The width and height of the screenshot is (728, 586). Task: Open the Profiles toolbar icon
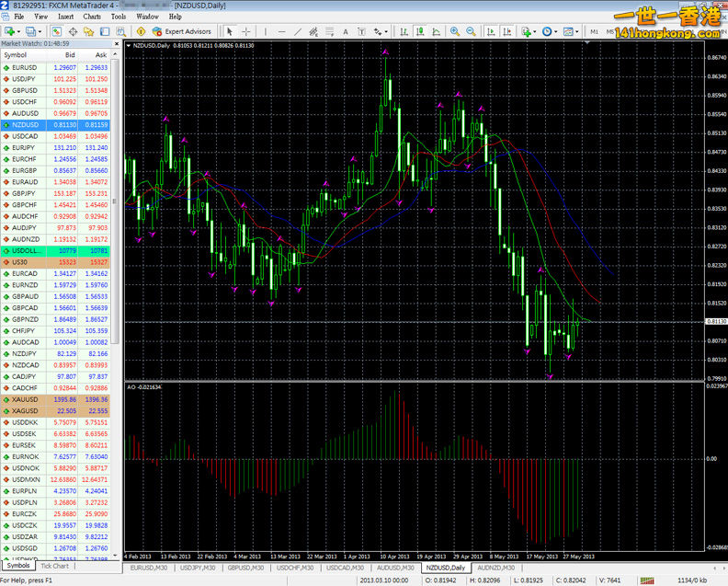click(x=30, y=31)
